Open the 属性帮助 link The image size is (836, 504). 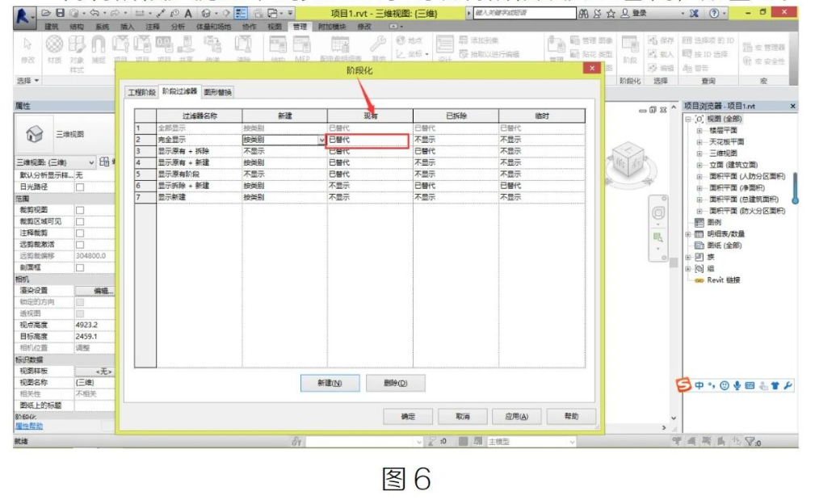[x=29, y=426]
